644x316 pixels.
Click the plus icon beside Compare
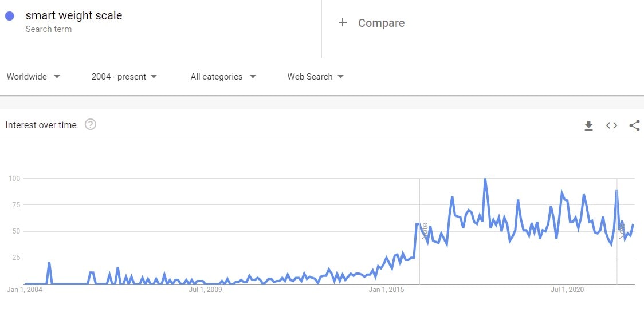pos(343,23)
